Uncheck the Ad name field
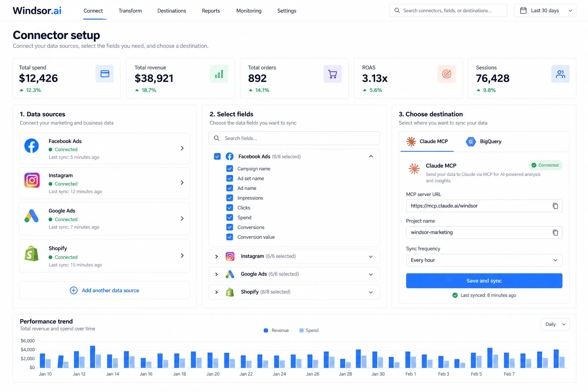 (x=230, y=188)
